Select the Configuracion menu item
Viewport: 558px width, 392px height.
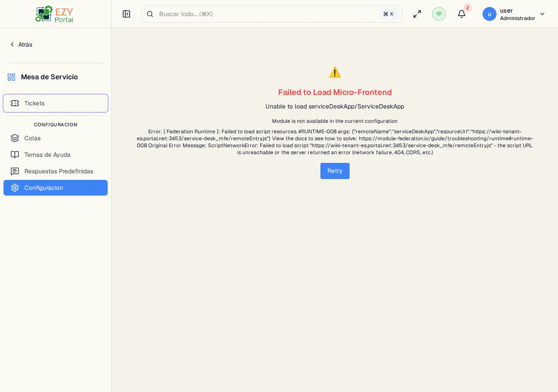pos(55,188)
